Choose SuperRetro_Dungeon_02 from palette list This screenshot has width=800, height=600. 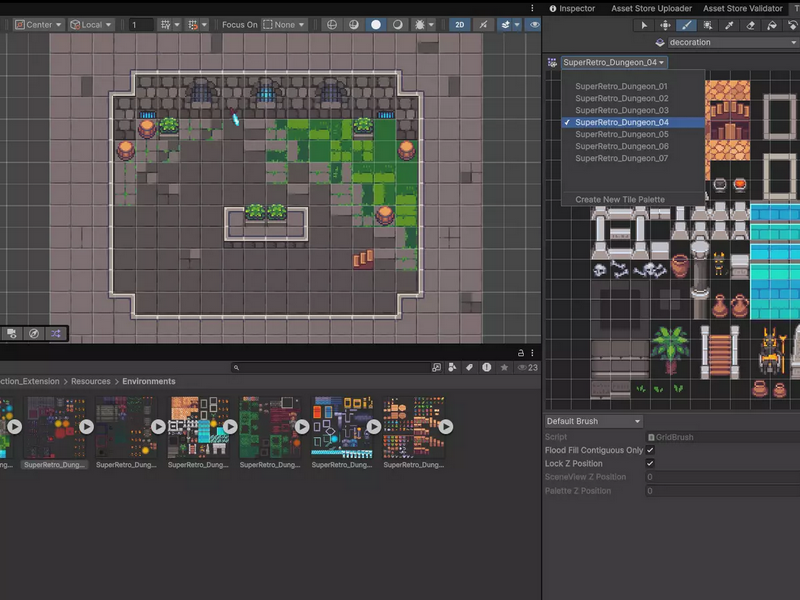[621, 98]
